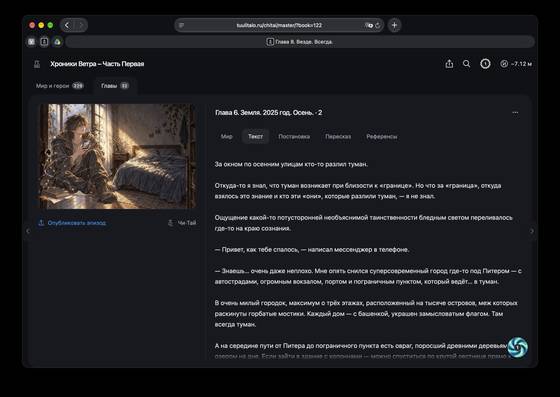
Task: Click the second pinned tab icon
Action: tap(44, 42)
